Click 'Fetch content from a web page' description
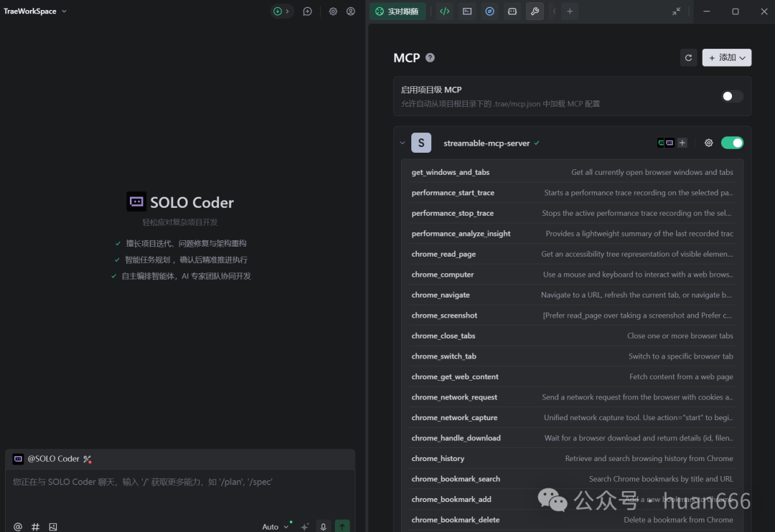775x532 pixels. 681,377
